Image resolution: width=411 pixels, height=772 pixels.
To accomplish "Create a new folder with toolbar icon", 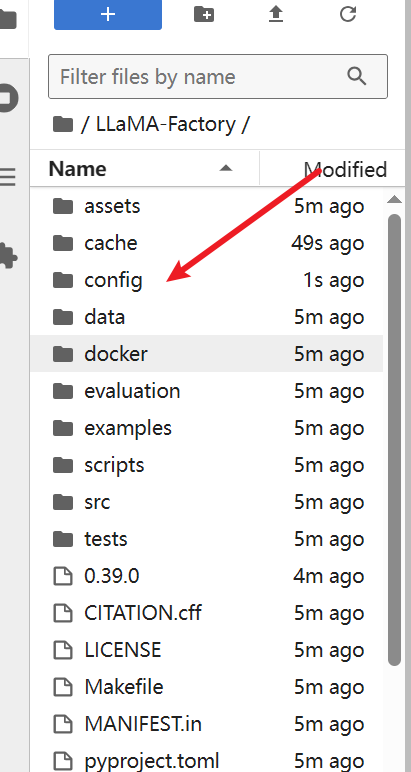I will (204, 14).
